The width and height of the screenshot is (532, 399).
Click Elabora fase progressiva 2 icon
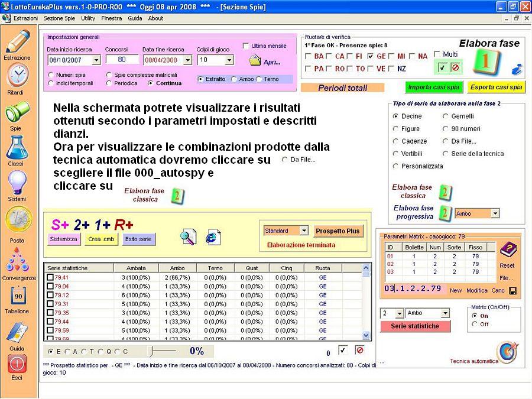(444, 213)
